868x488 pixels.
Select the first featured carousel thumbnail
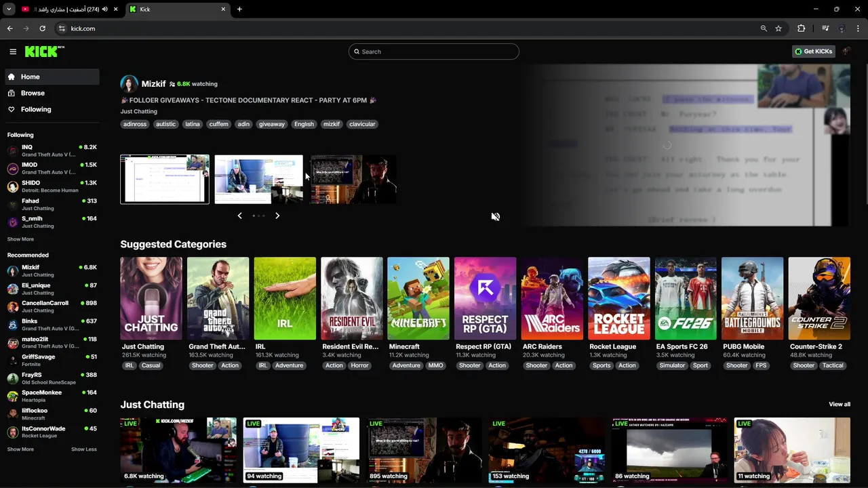pyautogui.click(x=165, y=179)
